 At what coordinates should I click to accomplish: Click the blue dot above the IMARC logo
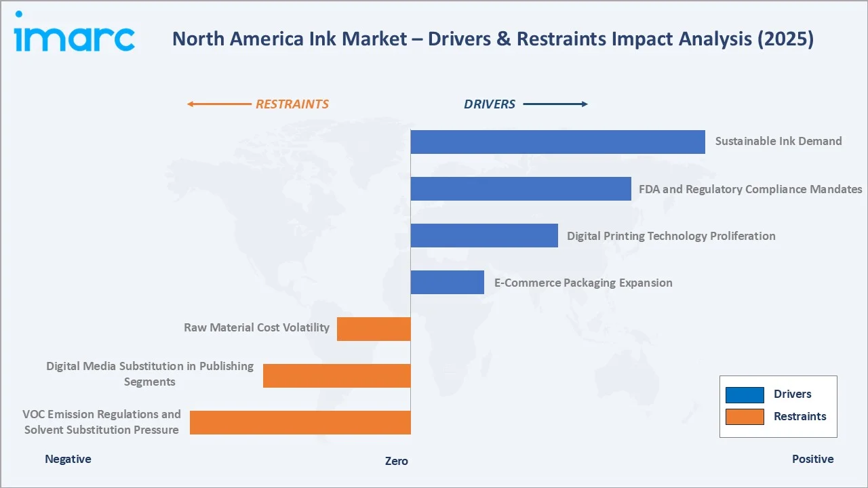click(x=20, y=12)
